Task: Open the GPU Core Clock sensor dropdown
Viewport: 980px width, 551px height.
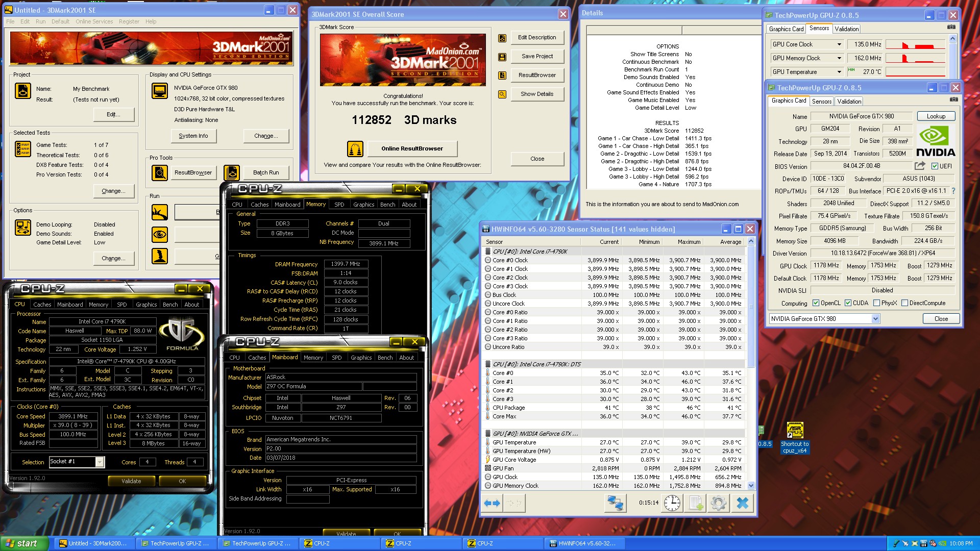Action: tap(839, 44)
